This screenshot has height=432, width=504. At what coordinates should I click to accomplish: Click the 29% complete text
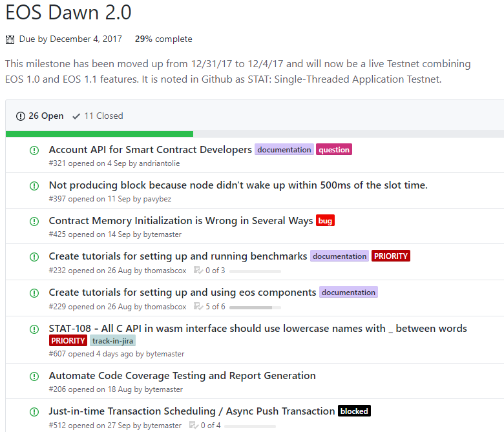click(x=163, y=39)
